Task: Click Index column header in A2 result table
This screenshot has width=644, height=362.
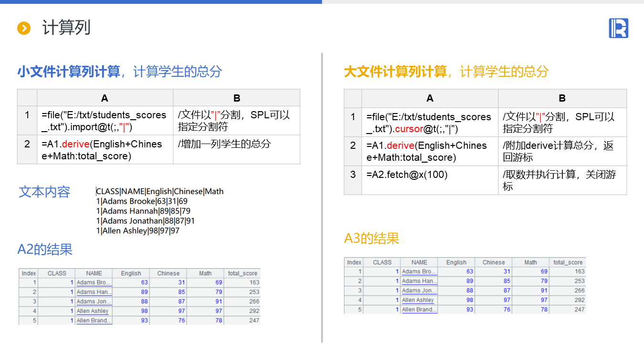Action: coord(29,273)
